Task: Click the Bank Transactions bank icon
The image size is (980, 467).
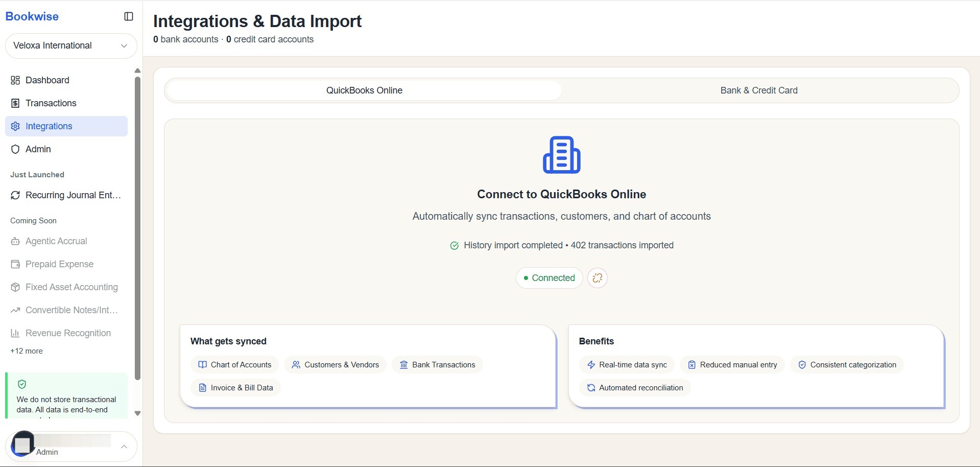Action: click(x=404, y=365)
